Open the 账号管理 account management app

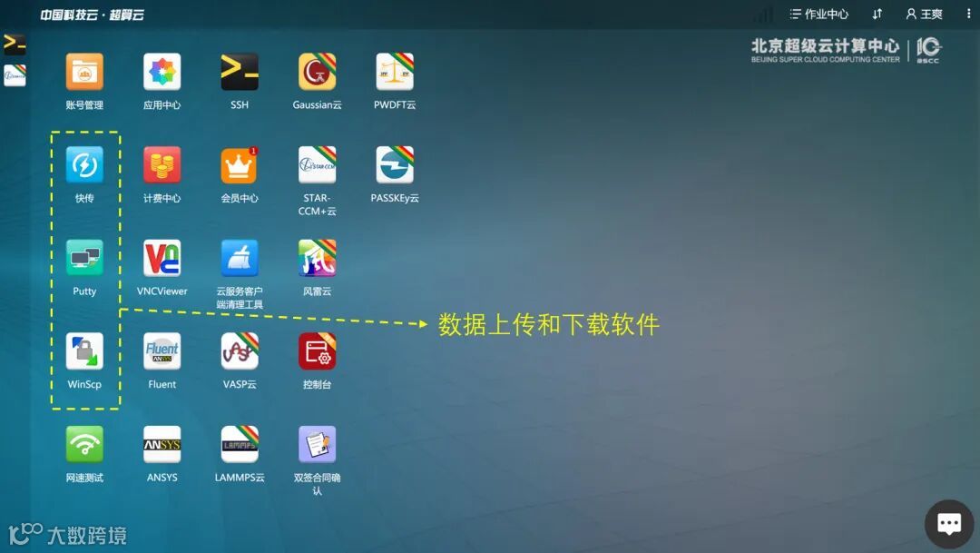[84, 73]
